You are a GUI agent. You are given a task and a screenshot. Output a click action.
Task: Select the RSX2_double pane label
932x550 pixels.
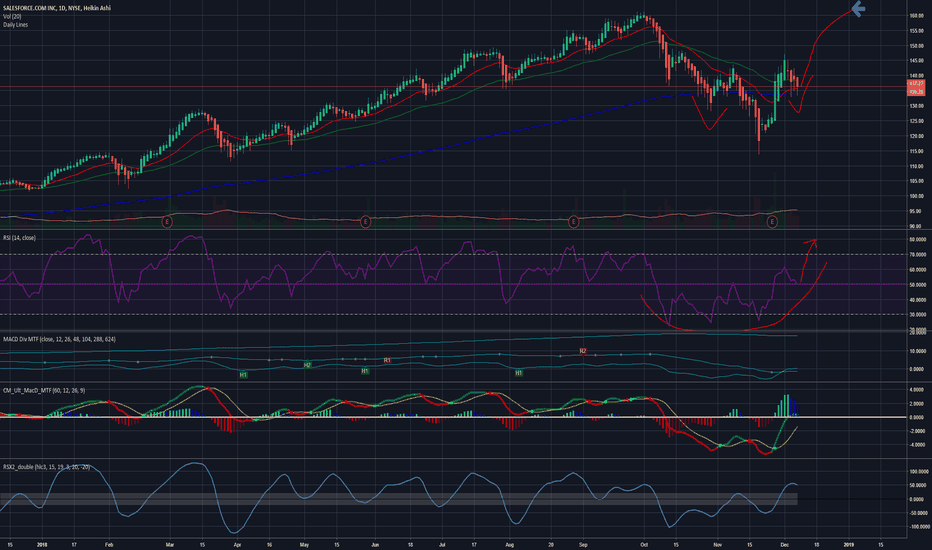coord(46,467)
